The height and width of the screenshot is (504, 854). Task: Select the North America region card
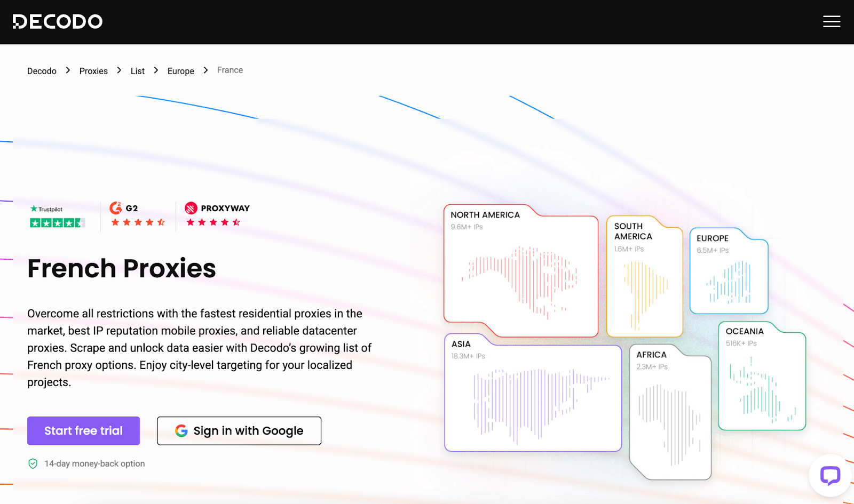coord(521,271)
